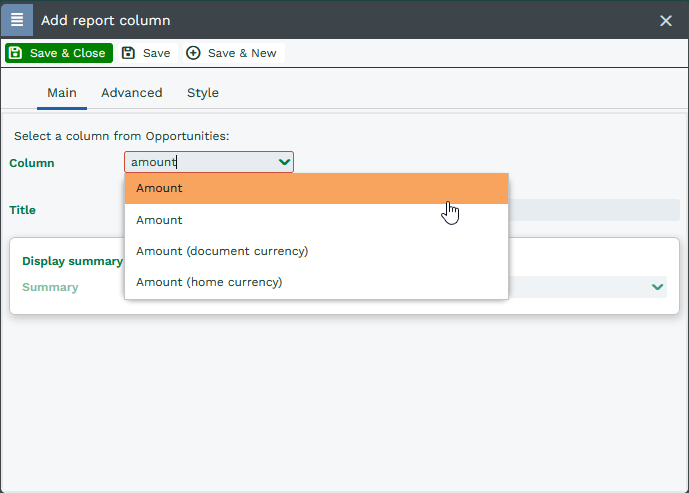This screenshot has height=493, width=689.
Task: Select the second, unhighlighted Amount option
Action: (x=316, y=220)
